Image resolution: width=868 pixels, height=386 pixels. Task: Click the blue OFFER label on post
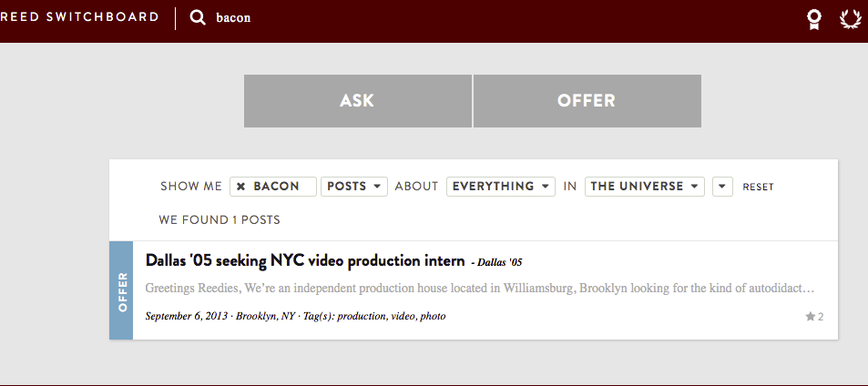(121, 291)
